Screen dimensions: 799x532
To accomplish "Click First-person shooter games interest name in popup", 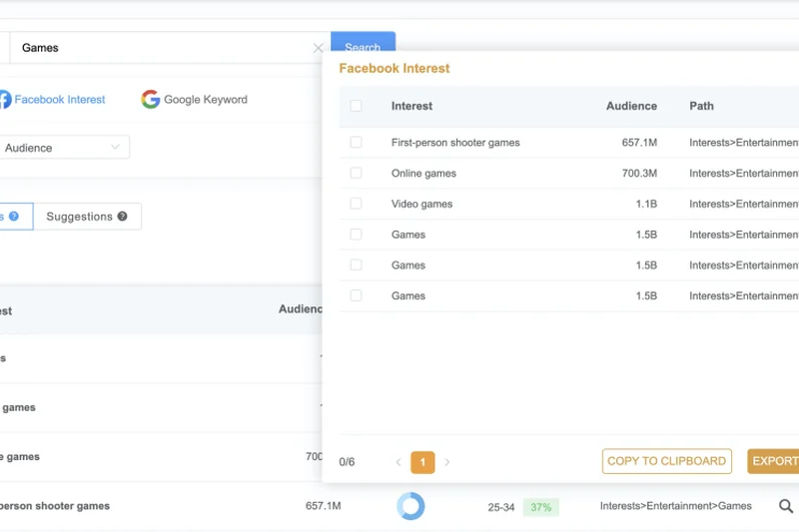I will coord(455,143).
